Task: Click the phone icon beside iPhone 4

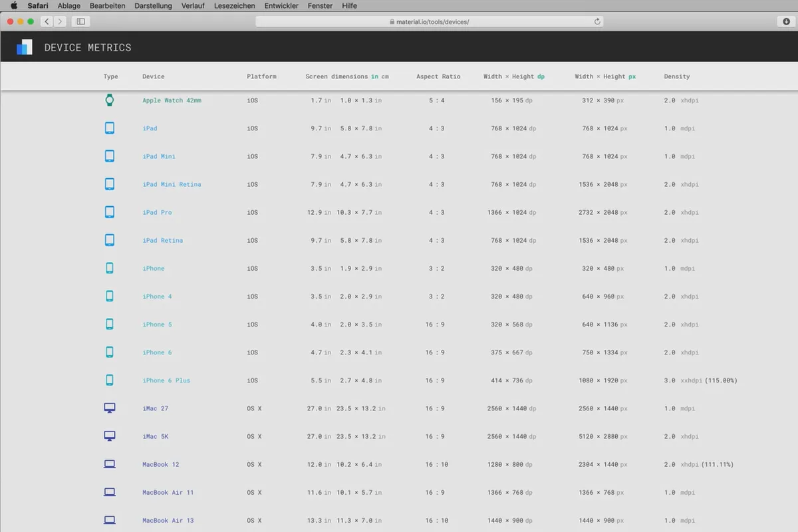Action: pos(110,297)
